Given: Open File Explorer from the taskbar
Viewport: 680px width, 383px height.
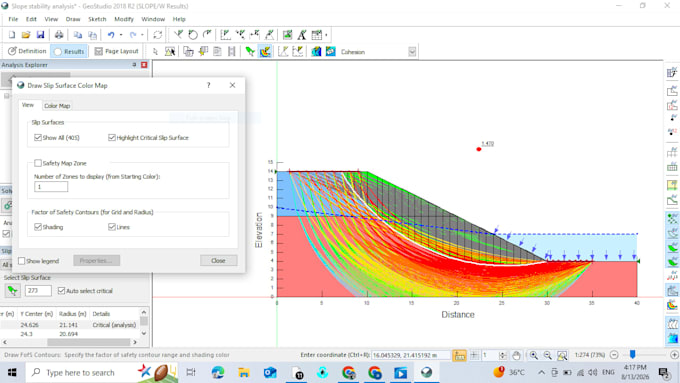Looking at the screenshot, I should click(244, 372).
